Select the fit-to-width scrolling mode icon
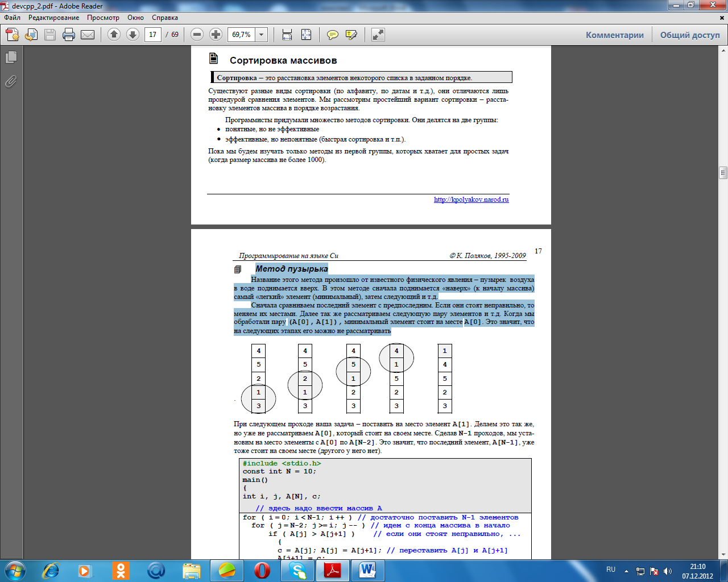The height and width of the screenshot is (582, 728). click(287, 35)
